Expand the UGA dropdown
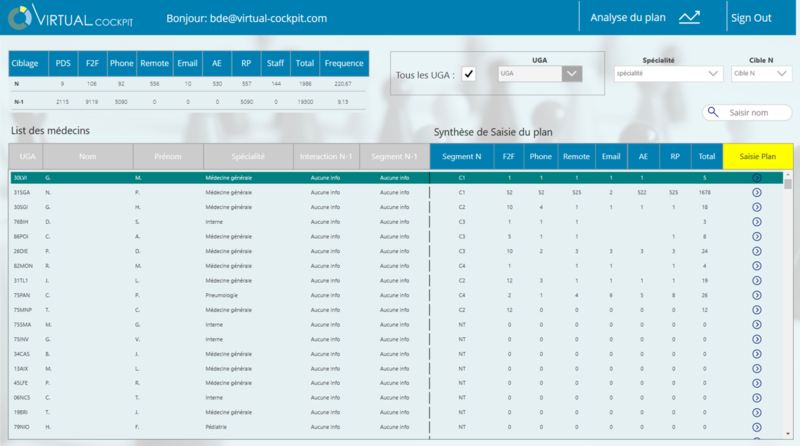The width and height of the screenshot is (800, 446). click(x=571, y=73)
